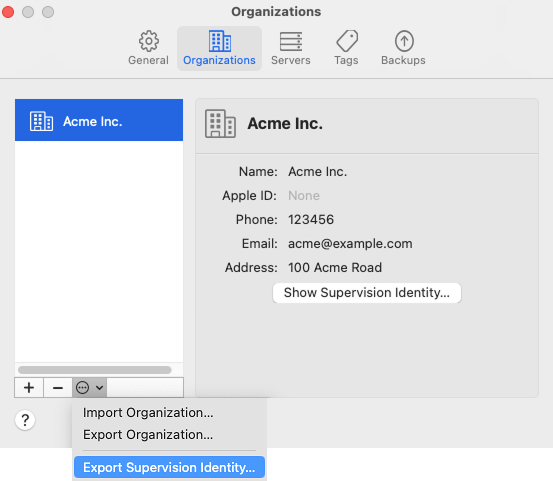The width and height of the screenshot is (553, 481).
Task: Remove organization using the minus button
Action: pyautogui.click(x=58, y=388)
